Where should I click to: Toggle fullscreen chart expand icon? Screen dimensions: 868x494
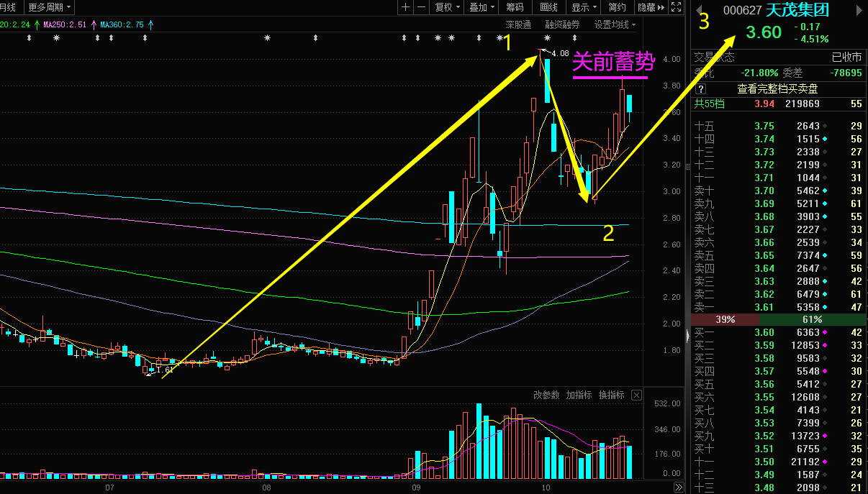(x=675, y=7)
